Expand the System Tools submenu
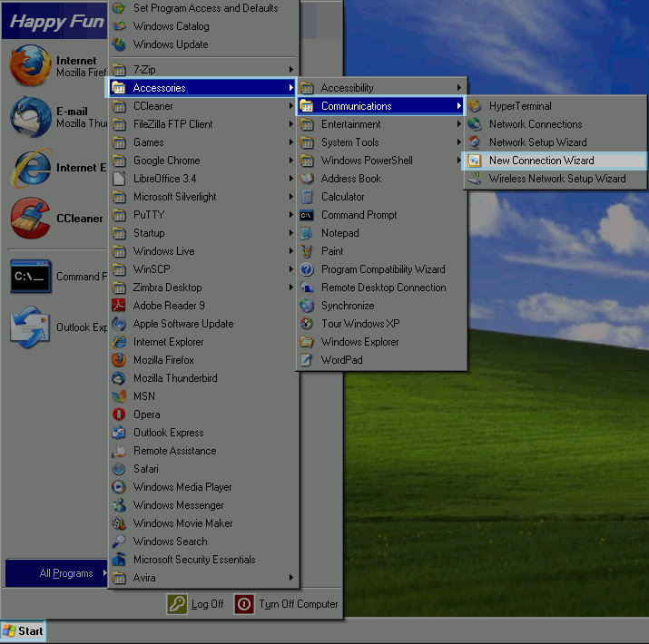 click(x=349, y=142)
